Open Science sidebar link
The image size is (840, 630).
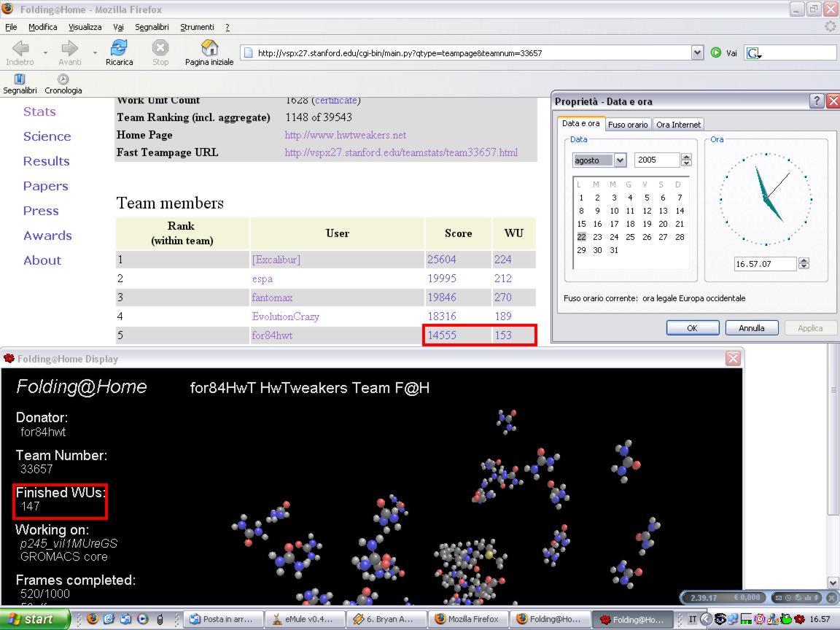pos(47,136)
